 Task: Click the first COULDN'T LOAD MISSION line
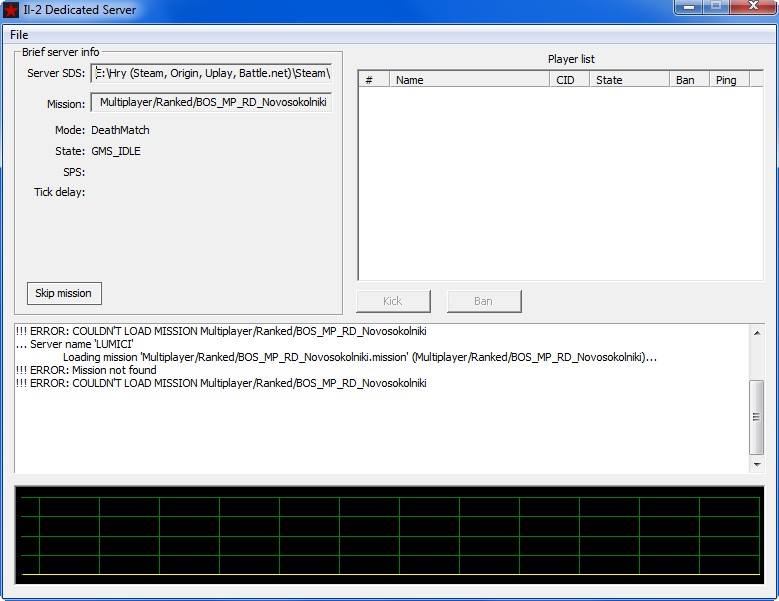click(221, 331)
